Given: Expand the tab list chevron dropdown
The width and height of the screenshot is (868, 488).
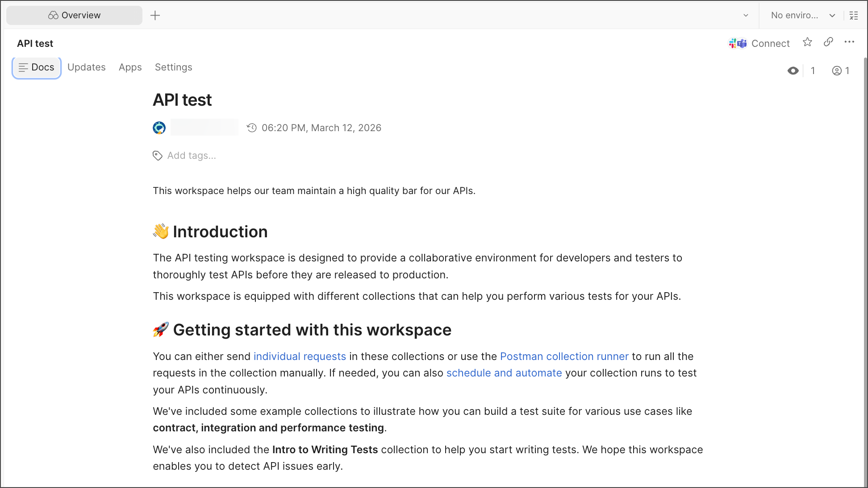Looking at the screenshot, I should (x=746, y=16).
